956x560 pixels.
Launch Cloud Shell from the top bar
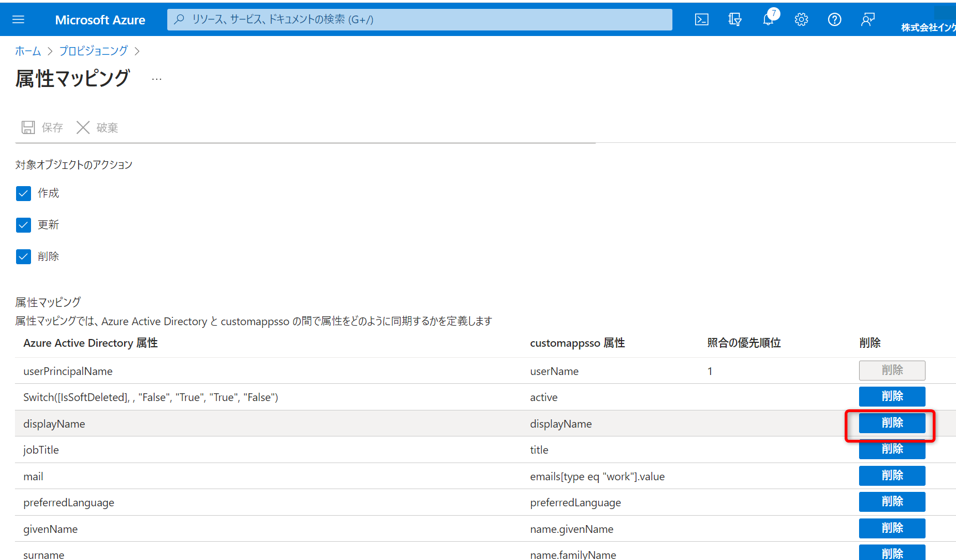701,20
